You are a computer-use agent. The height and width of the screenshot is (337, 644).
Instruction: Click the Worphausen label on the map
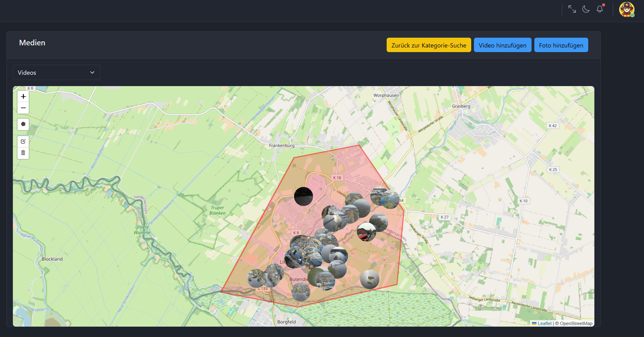(x=386, y=95)
